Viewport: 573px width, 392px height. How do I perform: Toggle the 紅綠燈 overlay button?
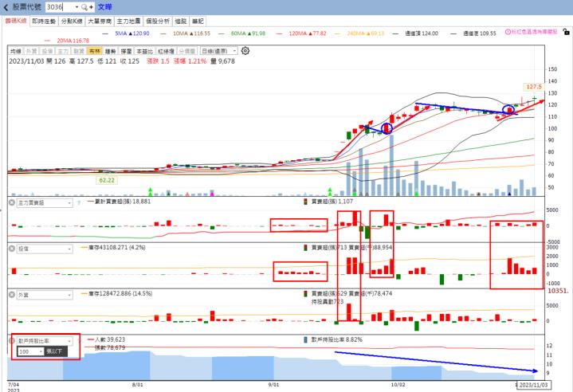[166, 51]
